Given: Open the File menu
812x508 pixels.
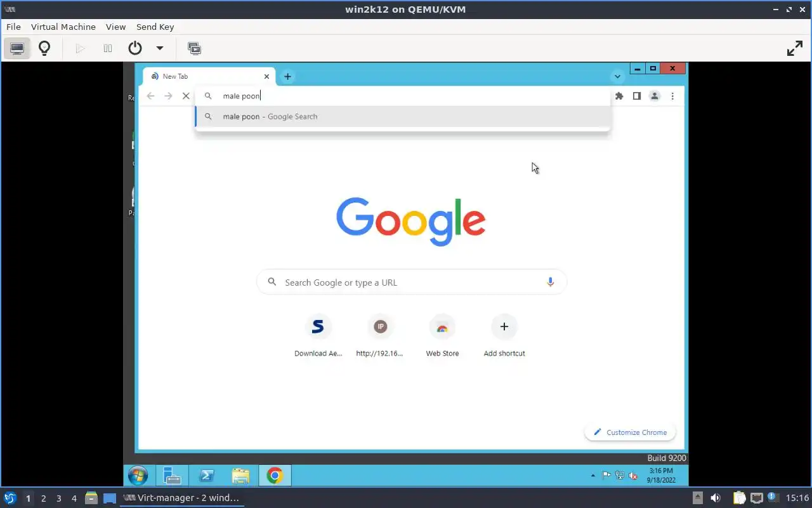Looking at the screenshot, I should [x=13, y=27].
